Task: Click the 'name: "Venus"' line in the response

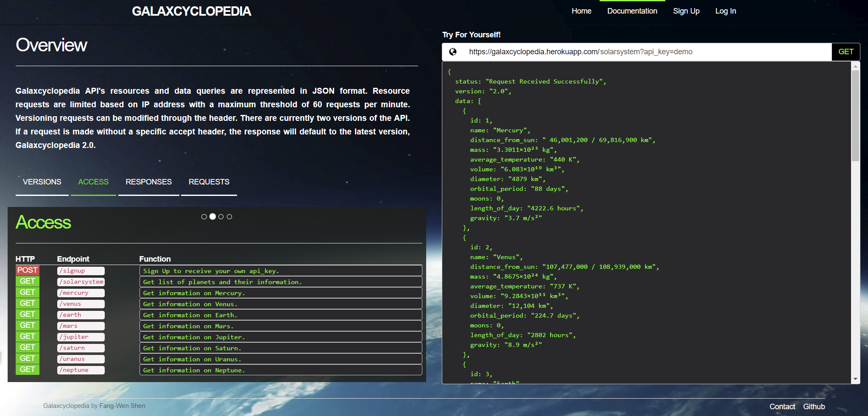Action: pyautogui.click(x=497, y=257)
